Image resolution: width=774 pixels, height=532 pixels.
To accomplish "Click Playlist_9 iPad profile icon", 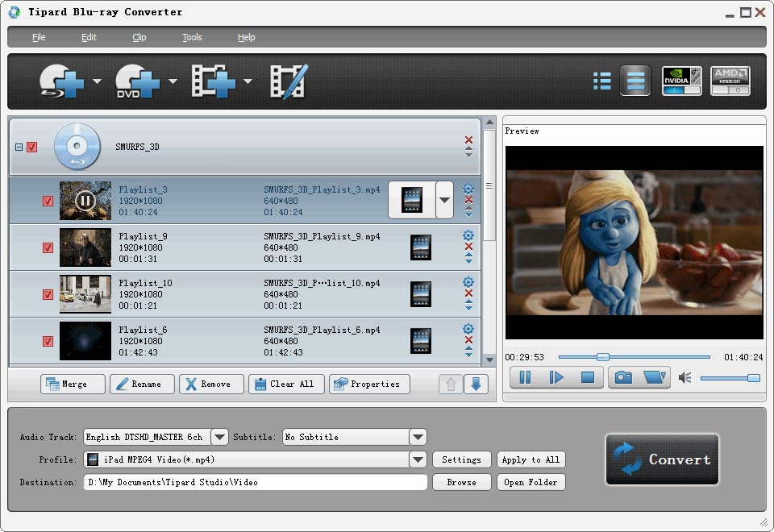I will (421, 247).
